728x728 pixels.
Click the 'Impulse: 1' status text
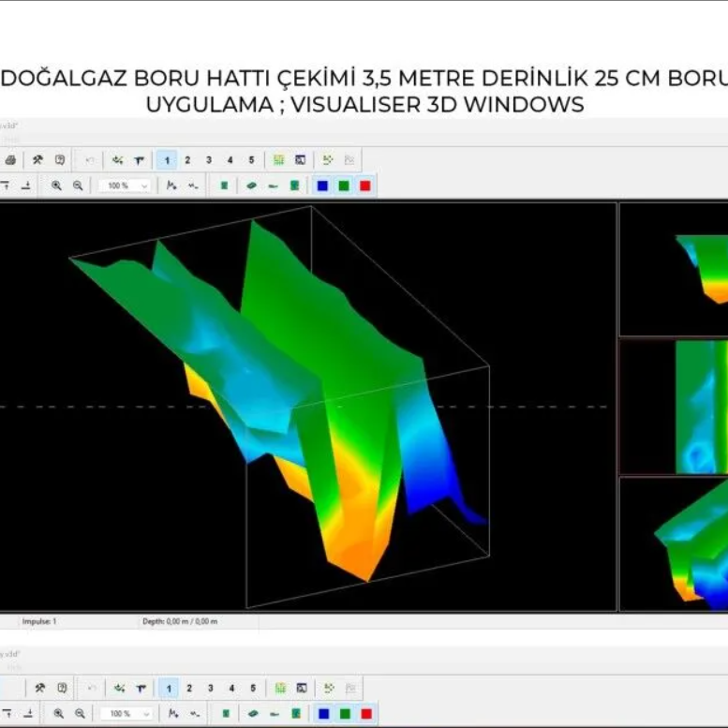pyautogui.click(x=39, y=621)
